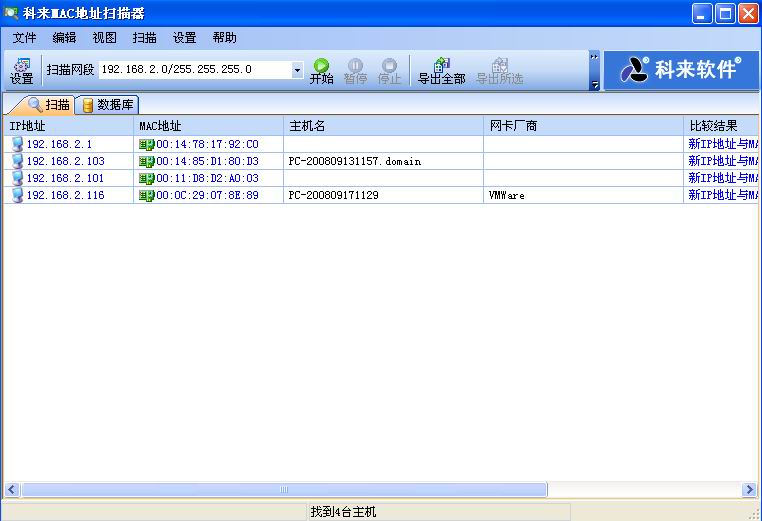Click the 扫描网段 address input field
This screenshot has height=521, width=762.
(x=195, y=70)
